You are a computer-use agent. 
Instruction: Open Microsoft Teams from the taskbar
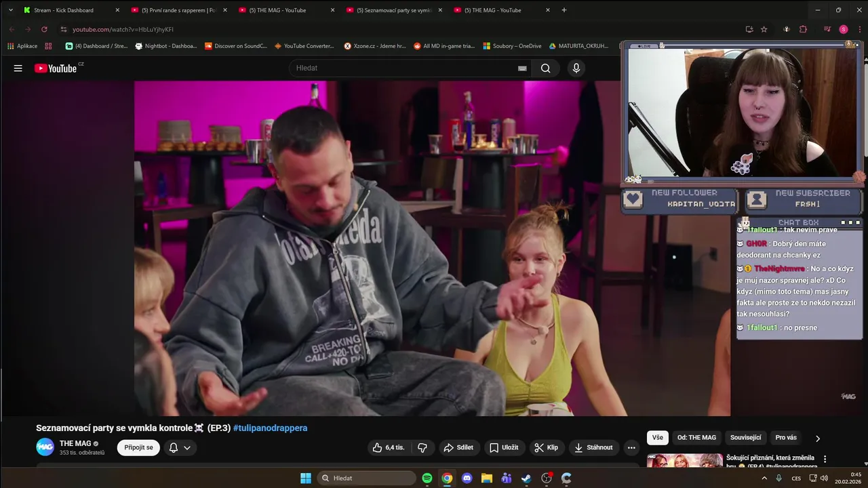pos(506,478)
